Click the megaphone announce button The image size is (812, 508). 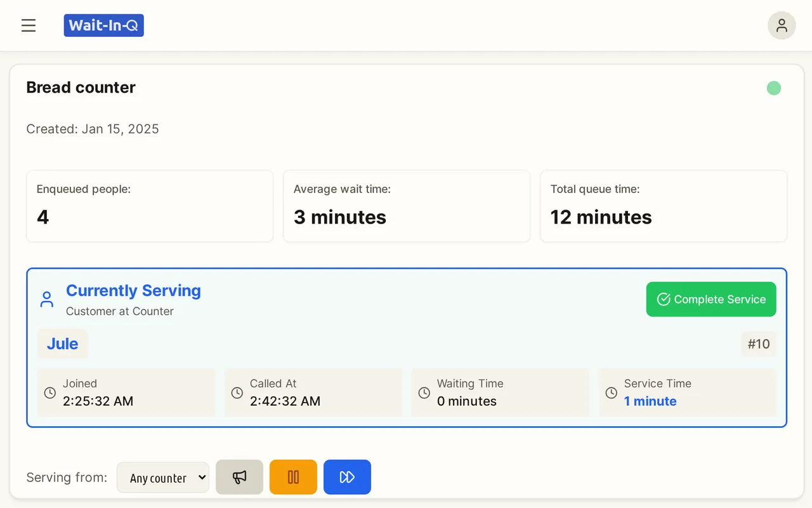click(x=239, y=477)
